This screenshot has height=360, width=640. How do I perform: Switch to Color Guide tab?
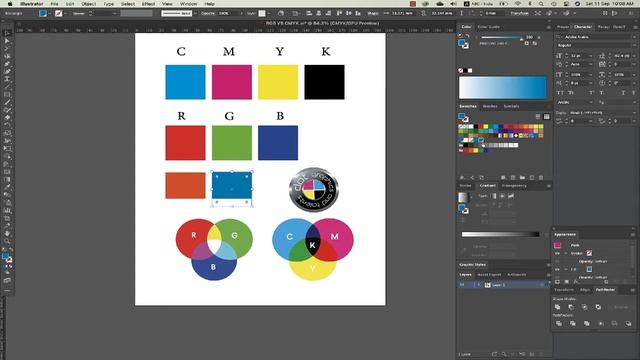point(489,27)
